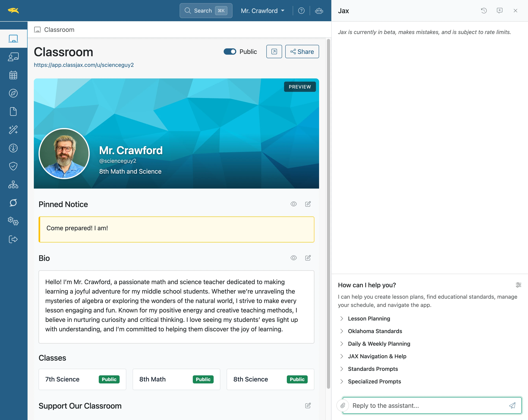Click the paperclip attachment icon
Screen dimensions: 528x420
click(x=343, y=406)
